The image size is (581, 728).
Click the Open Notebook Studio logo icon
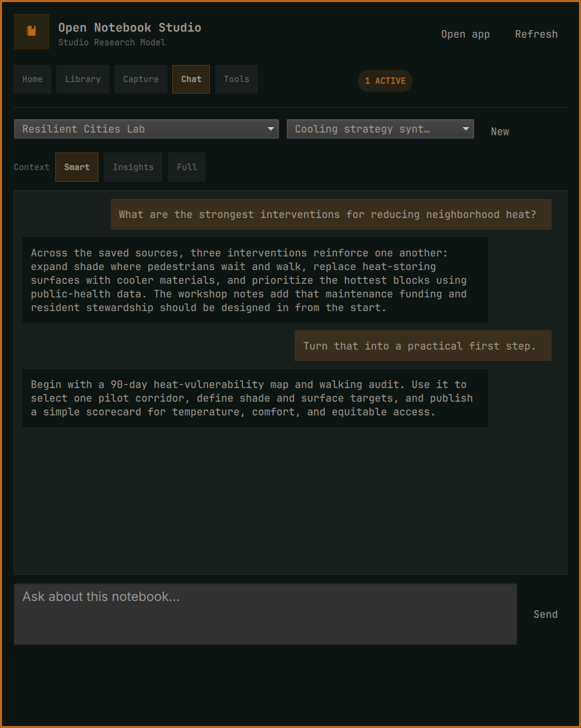(x=31, y=31)
